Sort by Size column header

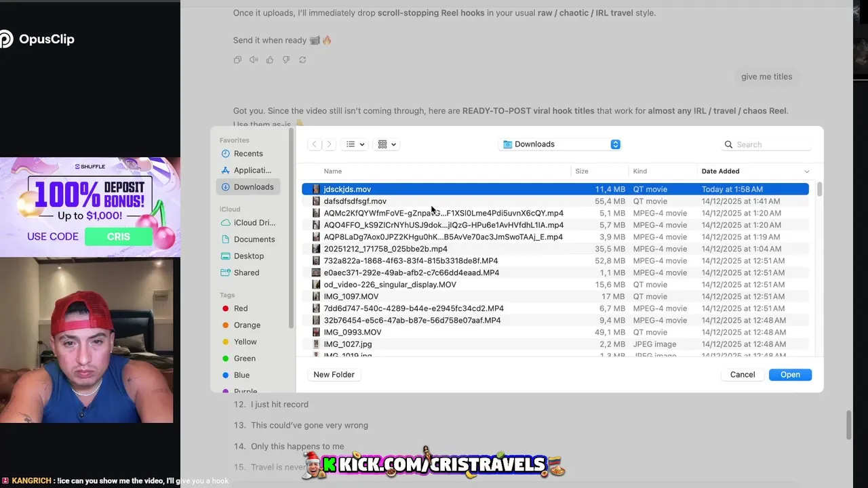pos(581,171)
